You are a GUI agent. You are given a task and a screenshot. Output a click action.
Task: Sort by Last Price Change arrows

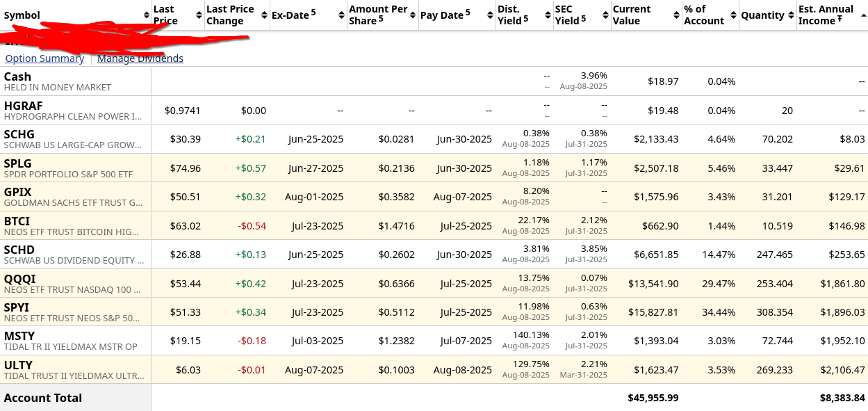point(263,15)
